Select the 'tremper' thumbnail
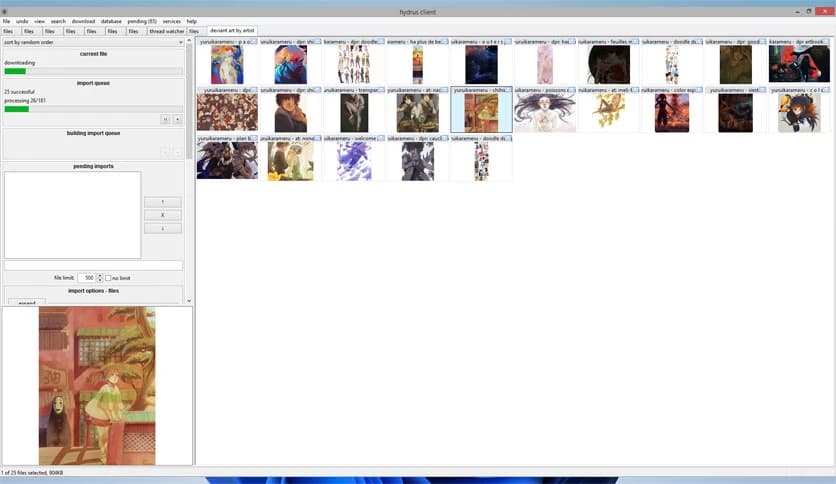 coord(354,109)
